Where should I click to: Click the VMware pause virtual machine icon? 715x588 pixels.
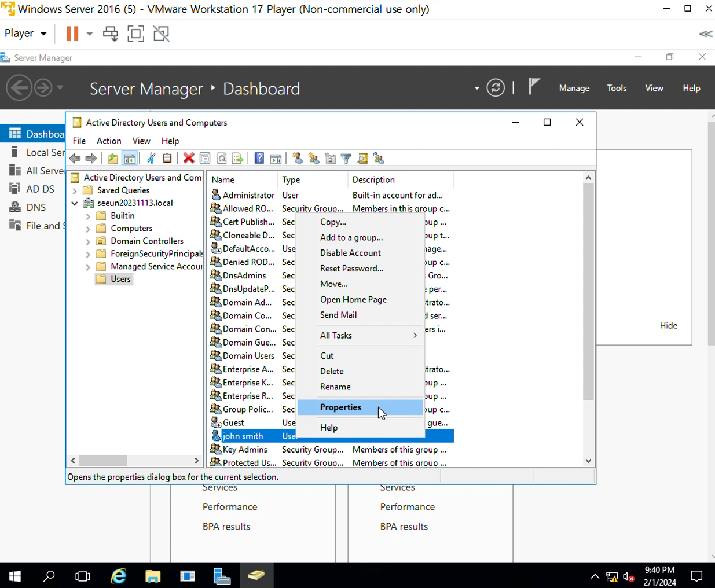[72, 34]
